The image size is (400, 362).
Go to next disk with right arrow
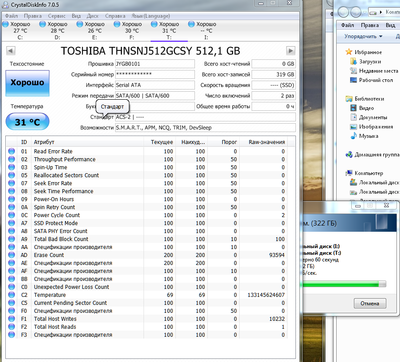coord(290,51)
